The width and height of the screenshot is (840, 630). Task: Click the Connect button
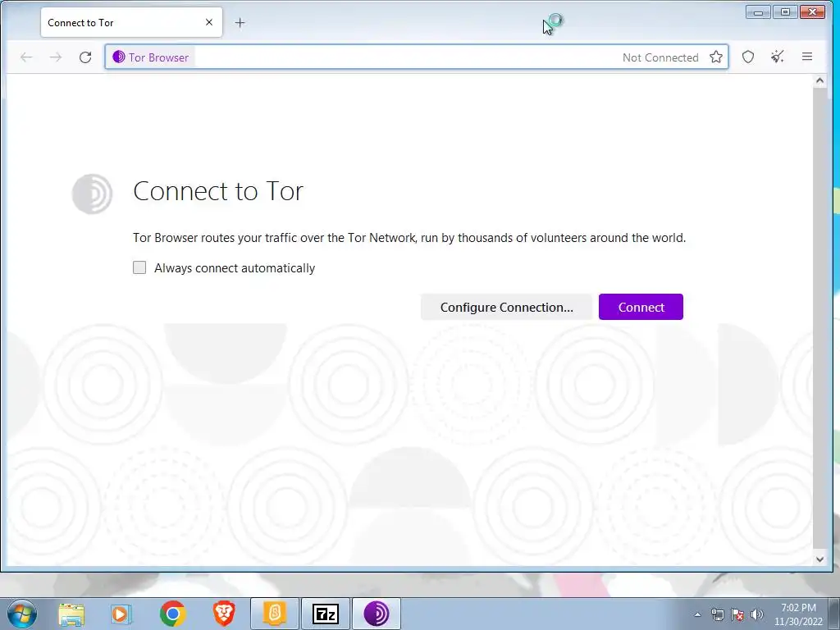641,307
